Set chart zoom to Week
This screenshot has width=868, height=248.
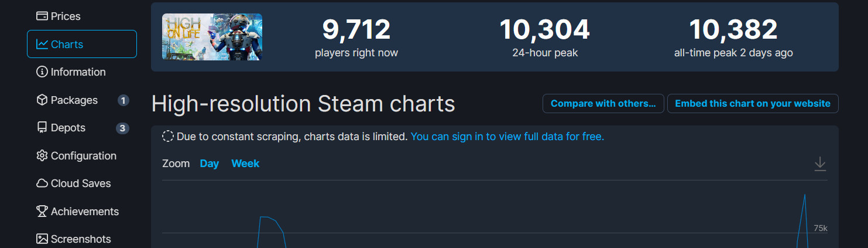245,164
